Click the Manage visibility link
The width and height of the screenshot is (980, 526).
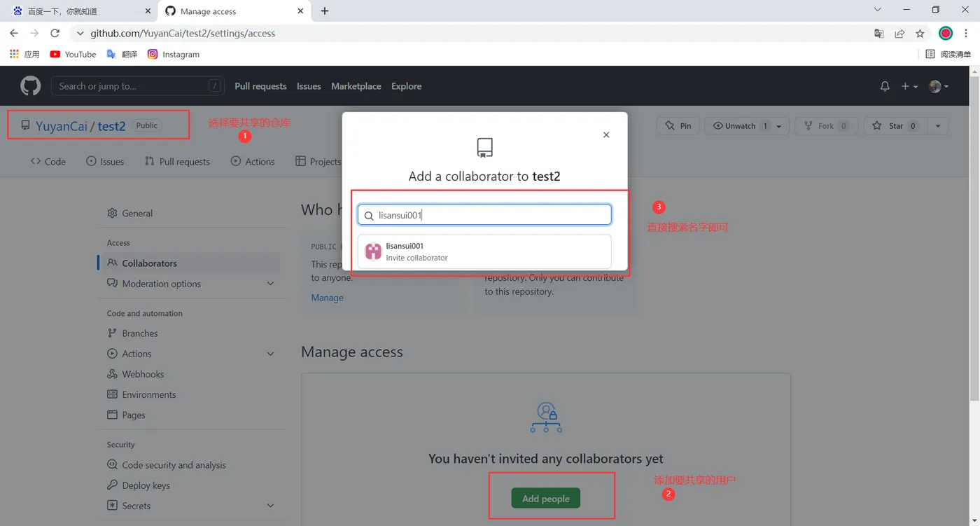pos(327,298)
